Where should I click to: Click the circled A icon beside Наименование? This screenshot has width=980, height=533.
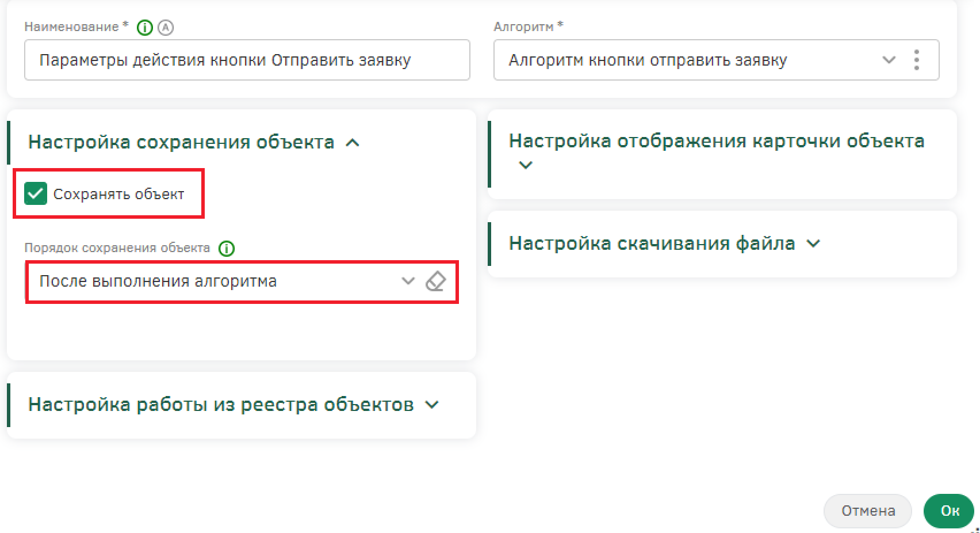point(166,28)
